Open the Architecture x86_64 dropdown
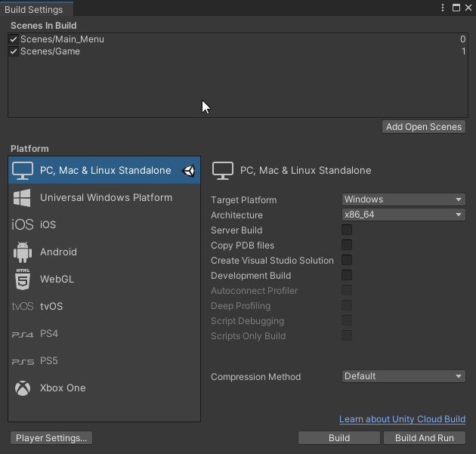476x454 pixels. [403, 215]
